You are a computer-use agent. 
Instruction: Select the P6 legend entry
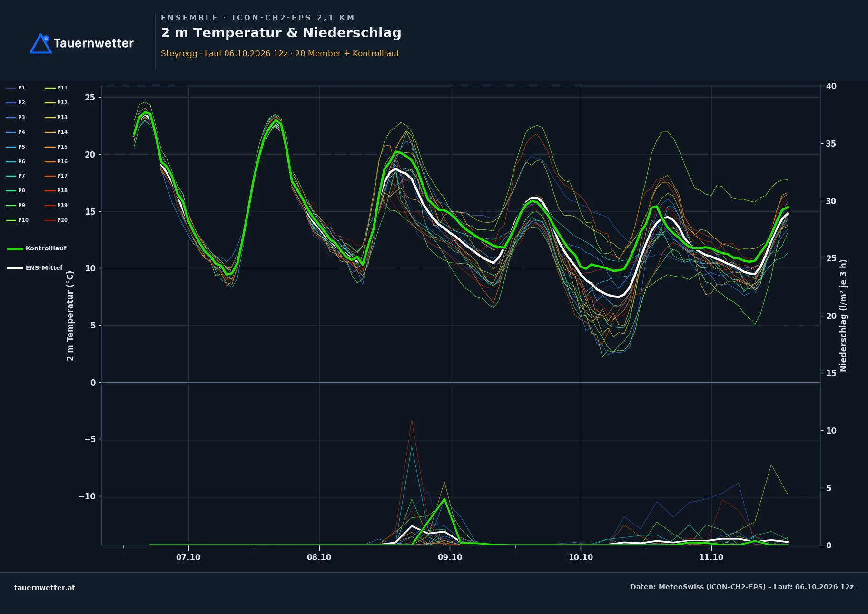point(15,162)
